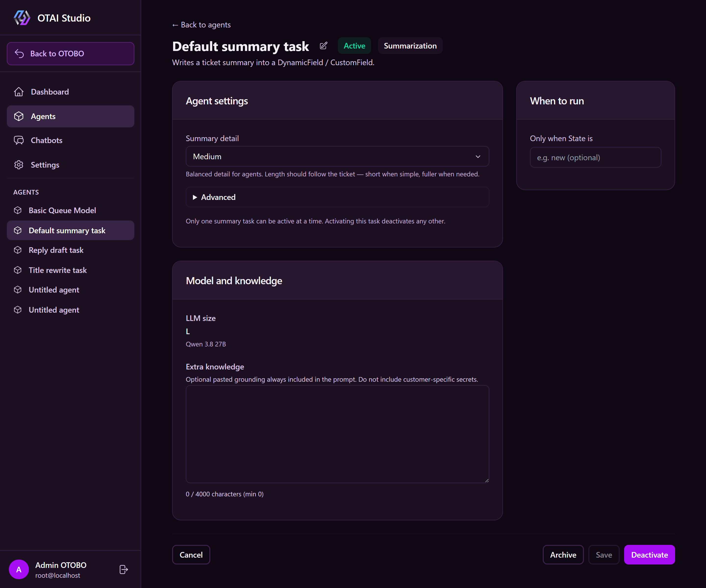This screenshot has width=706, height=588.
Task: Click the cube icon beside Title rewrite task
Action: [x=18, y=270]
